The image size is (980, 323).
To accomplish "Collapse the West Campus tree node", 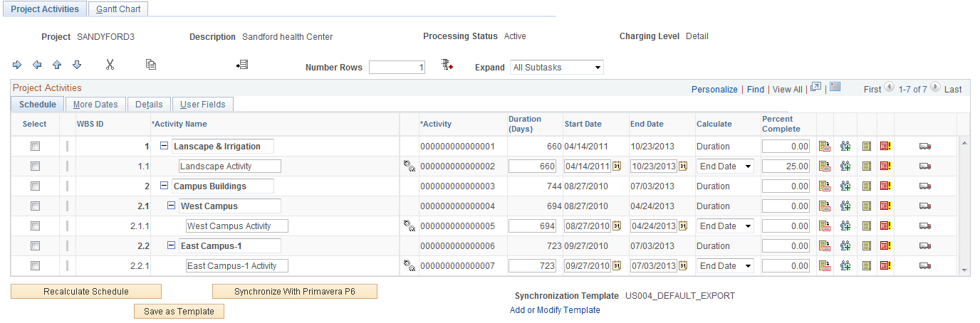I will coord(172,206).
